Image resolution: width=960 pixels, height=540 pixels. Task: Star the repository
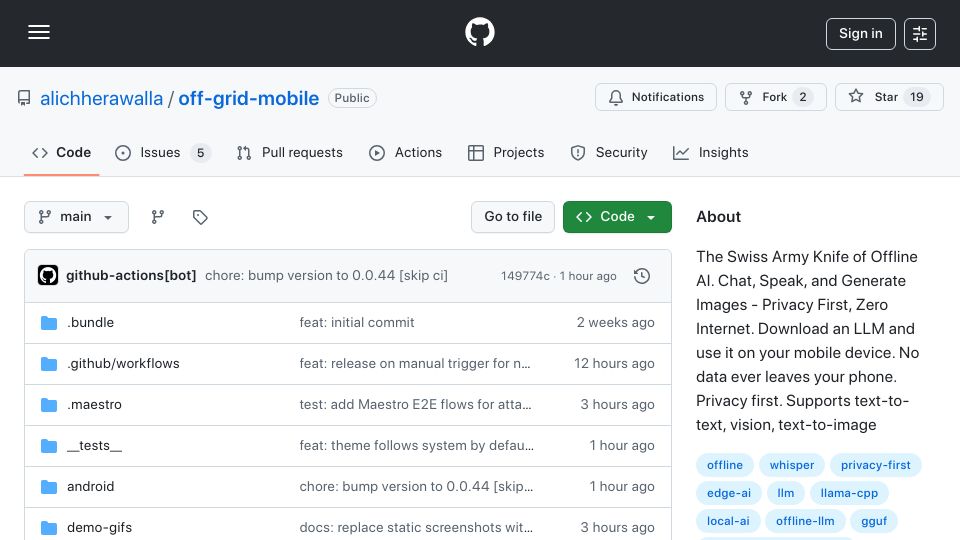[x=889, y=97]
